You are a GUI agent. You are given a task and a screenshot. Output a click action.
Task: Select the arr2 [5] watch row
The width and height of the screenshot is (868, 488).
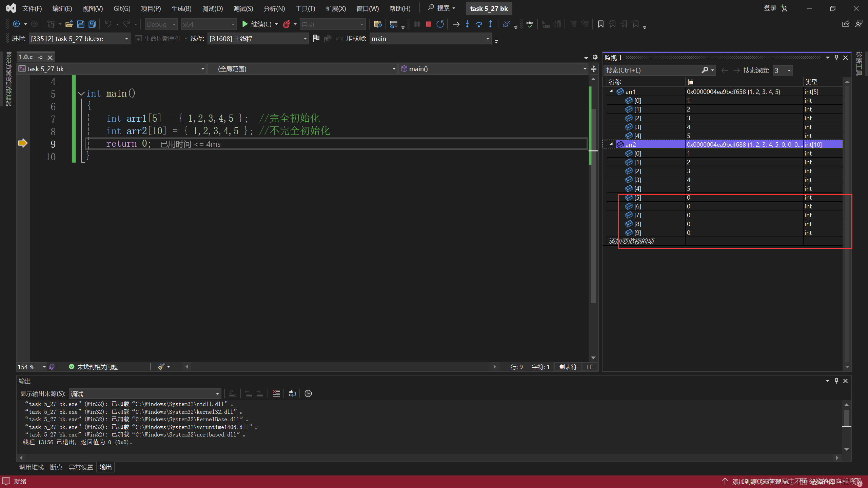tap(724, 197)
